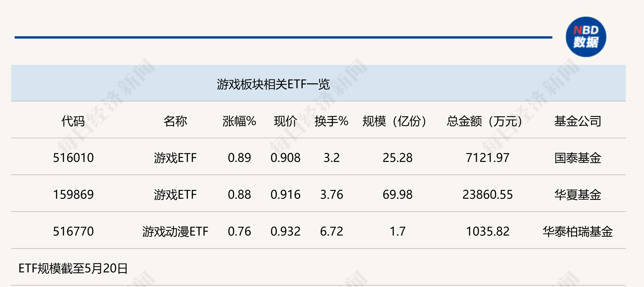Select the 代码 column header
This screenshot has width=644, height=287.
point(73,121)
